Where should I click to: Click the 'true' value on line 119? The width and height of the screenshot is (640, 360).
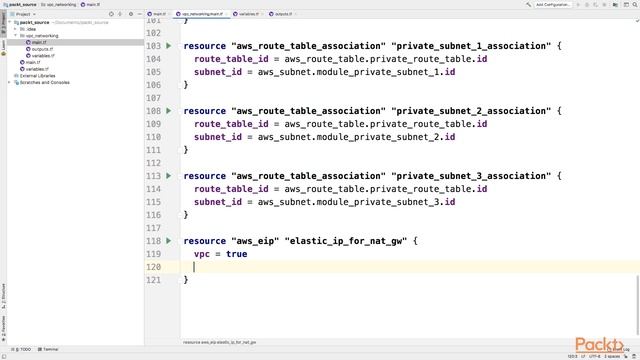tap(237, 254)
